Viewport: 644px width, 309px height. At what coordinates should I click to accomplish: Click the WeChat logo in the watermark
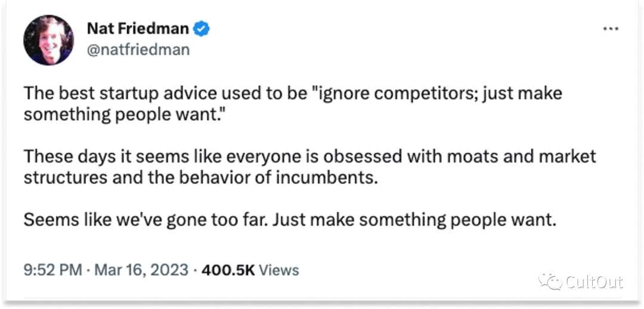click(x=550, y=281)
